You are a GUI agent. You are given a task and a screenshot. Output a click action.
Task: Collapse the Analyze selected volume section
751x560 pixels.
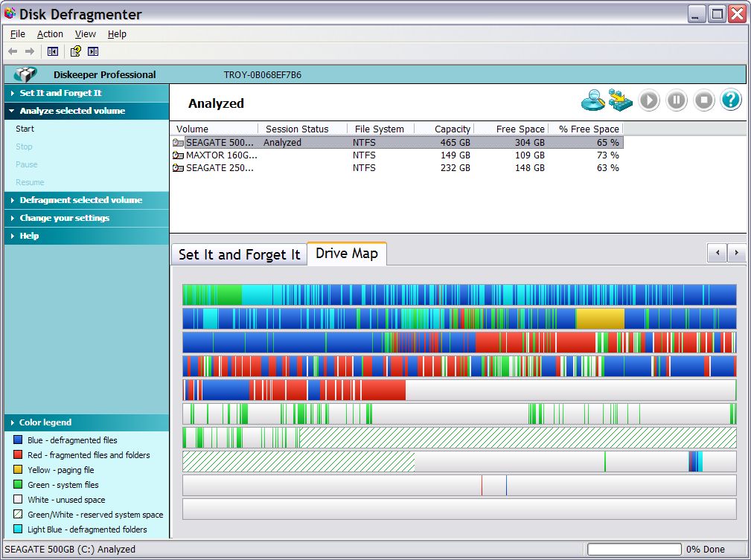pos(72,111)
